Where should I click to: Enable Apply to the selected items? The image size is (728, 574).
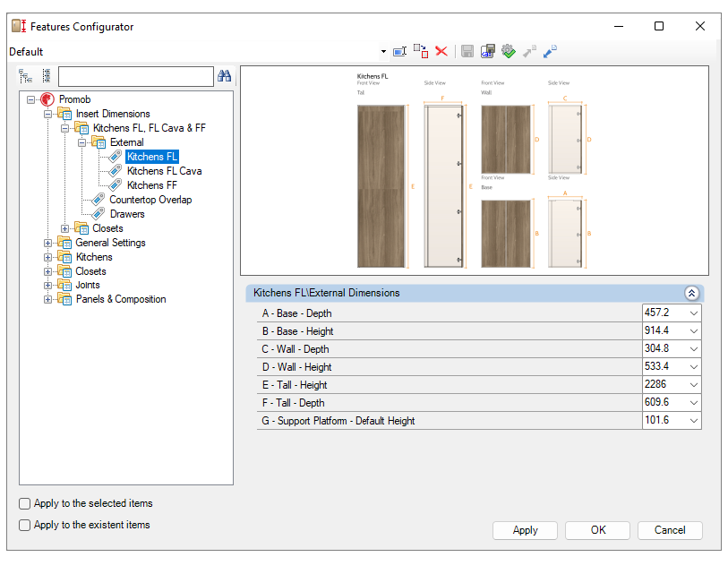(x=25, y=504)
